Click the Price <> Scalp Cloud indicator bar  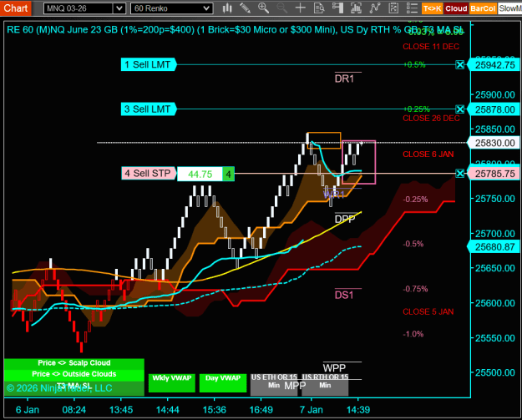pos(73,363)
